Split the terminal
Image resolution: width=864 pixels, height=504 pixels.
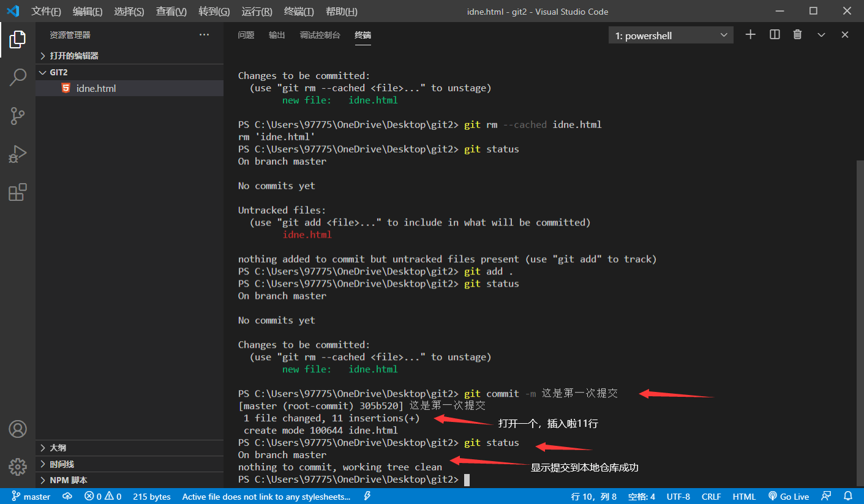point(775,35)
